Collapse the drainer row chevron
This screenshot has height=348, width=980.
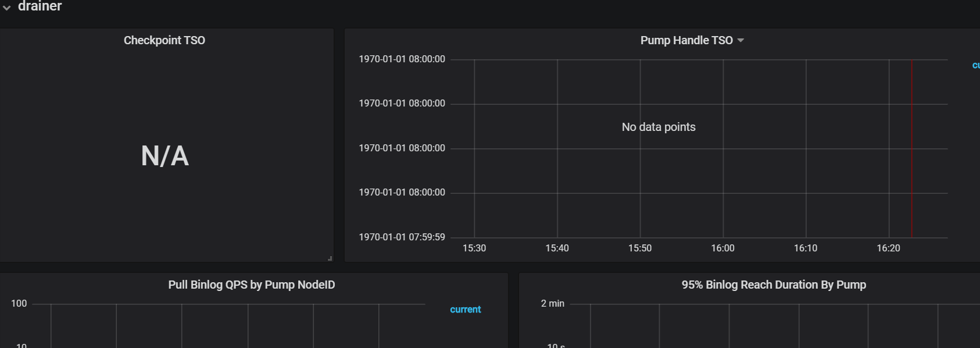coord(7,8)
